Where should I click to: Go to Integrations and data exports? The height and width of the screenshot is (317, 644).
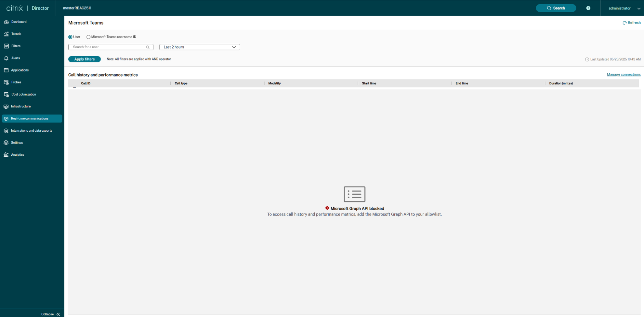coord(32,130)
